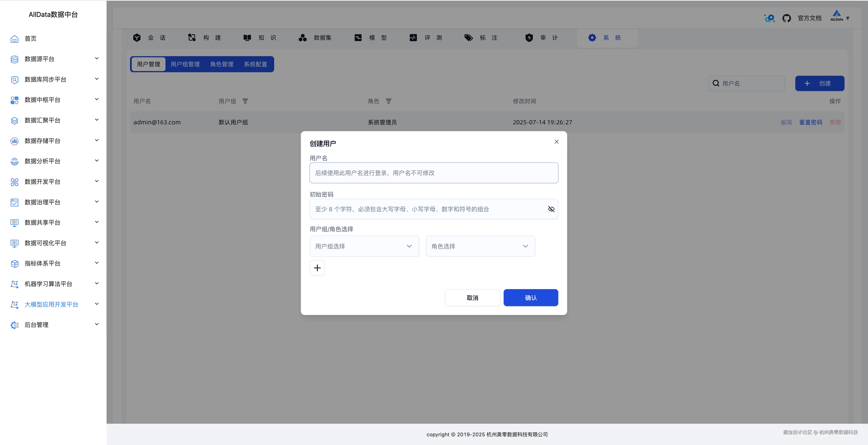Open the GitHub repository icon
868x445 pixels.
(x=787, y=18)
